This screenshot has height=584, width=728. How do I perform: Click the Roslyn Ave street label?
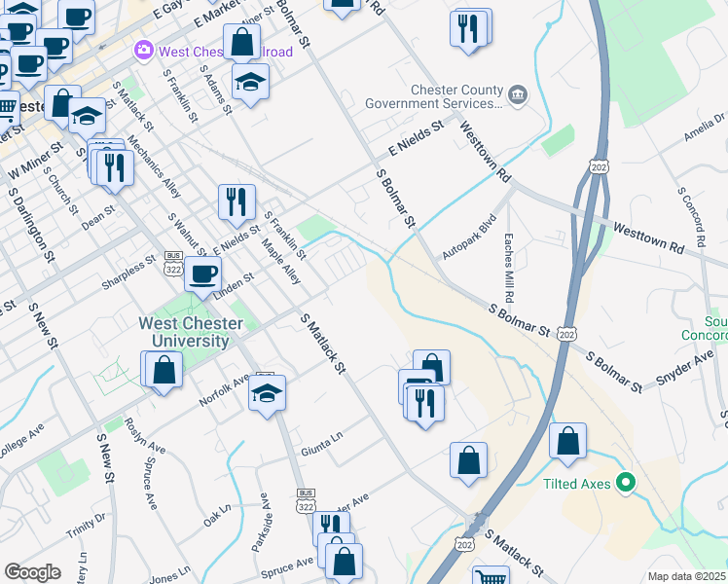[144, 435]
